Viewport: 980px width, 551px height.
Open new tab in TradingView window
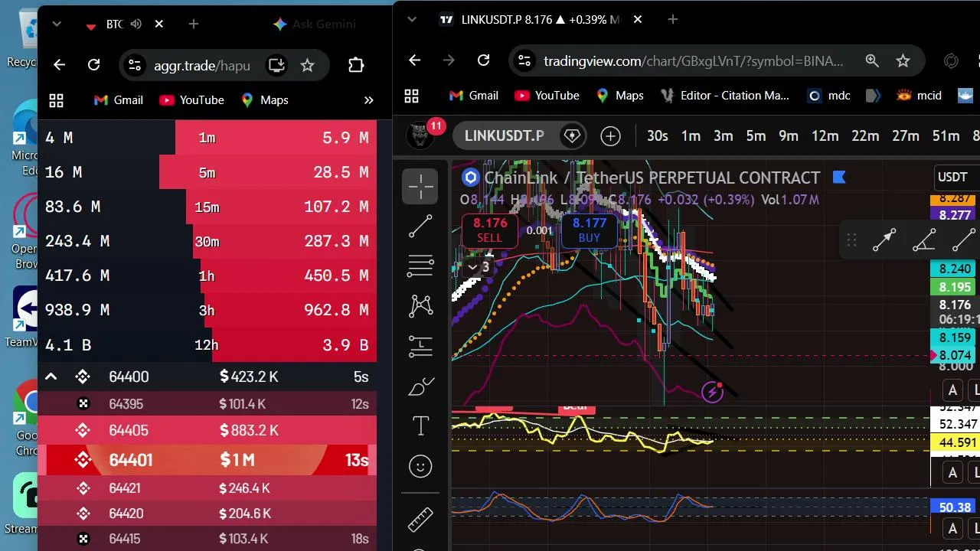[673, 19]
